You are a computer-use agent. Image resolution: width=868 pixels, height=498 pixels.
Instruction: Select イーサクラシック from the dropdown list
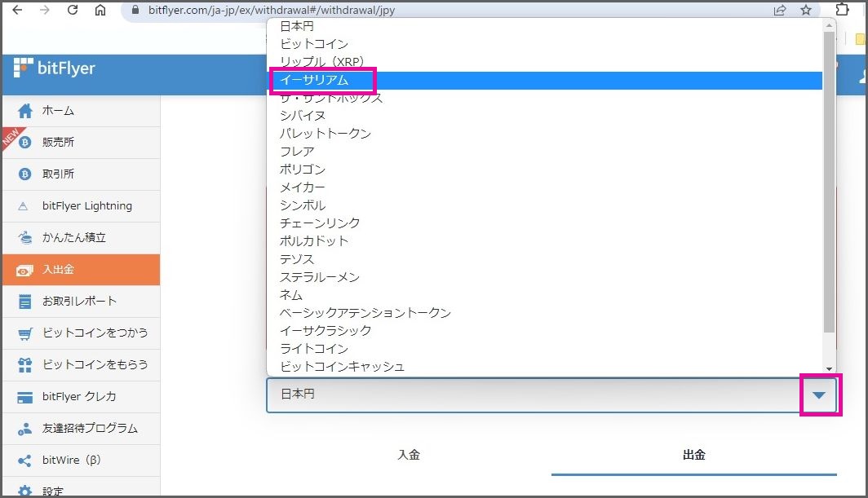coord(545,331)
